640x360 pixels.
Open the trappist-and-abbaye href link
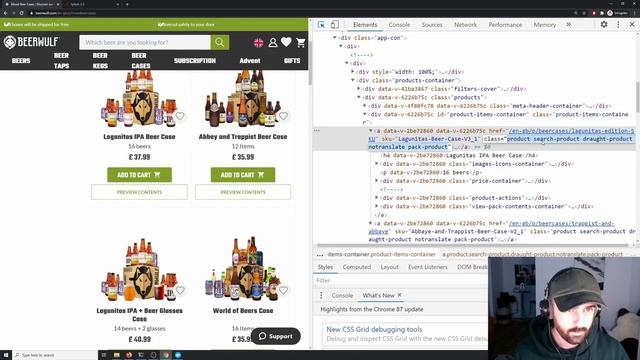pos(561,224)
